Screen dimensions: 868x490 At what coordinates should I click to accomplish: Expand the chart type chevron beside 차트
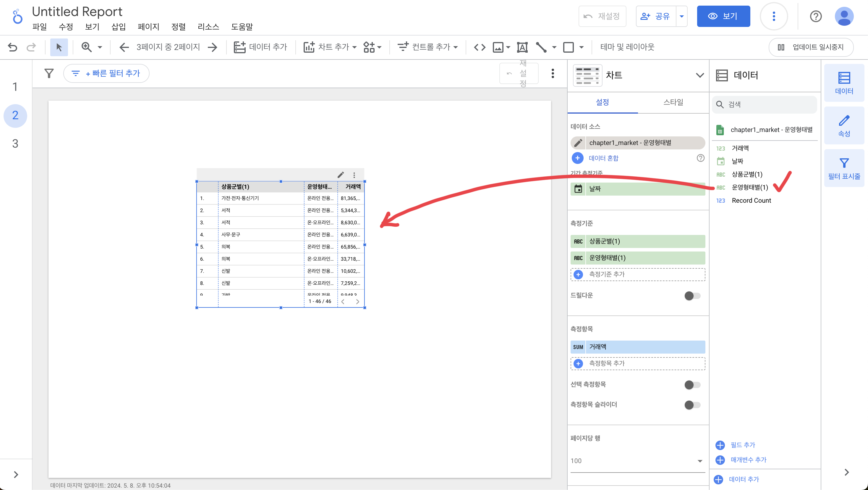pyautogui.click(x=699, y=75)
